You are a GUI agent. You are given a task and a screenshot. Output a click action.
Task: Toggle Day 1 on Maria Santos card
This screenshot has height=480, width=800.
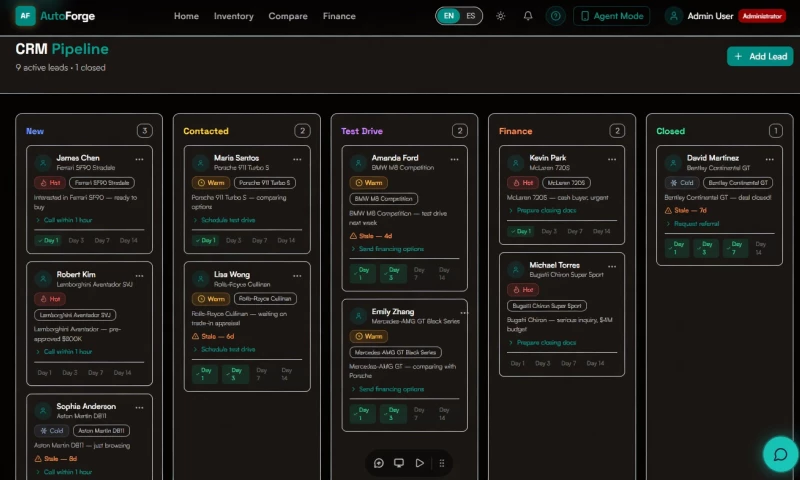205,240
